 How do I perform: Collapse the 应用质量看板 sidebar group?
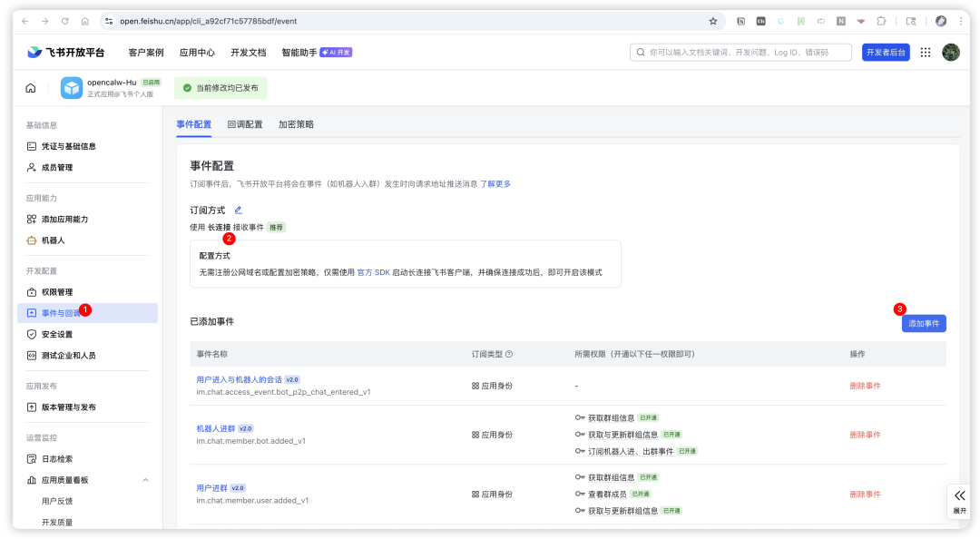tap(144, 479)
